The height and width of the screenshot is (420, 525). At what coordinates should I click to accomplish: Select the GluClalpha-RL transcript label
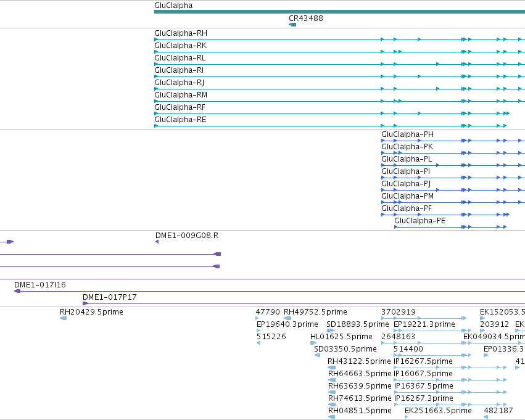pyautogui.click(x=180, y=58)
